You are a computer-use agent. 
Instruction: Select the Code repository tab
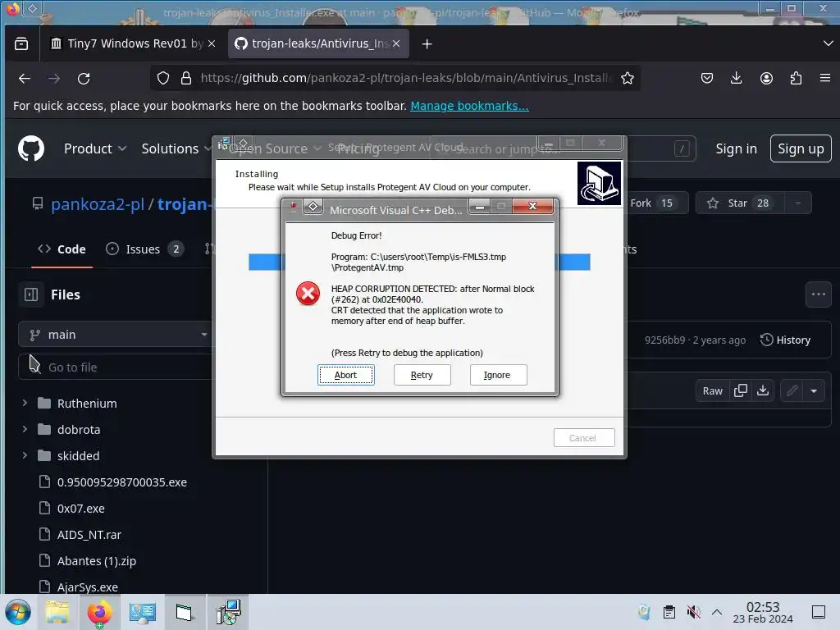(62, 249)
